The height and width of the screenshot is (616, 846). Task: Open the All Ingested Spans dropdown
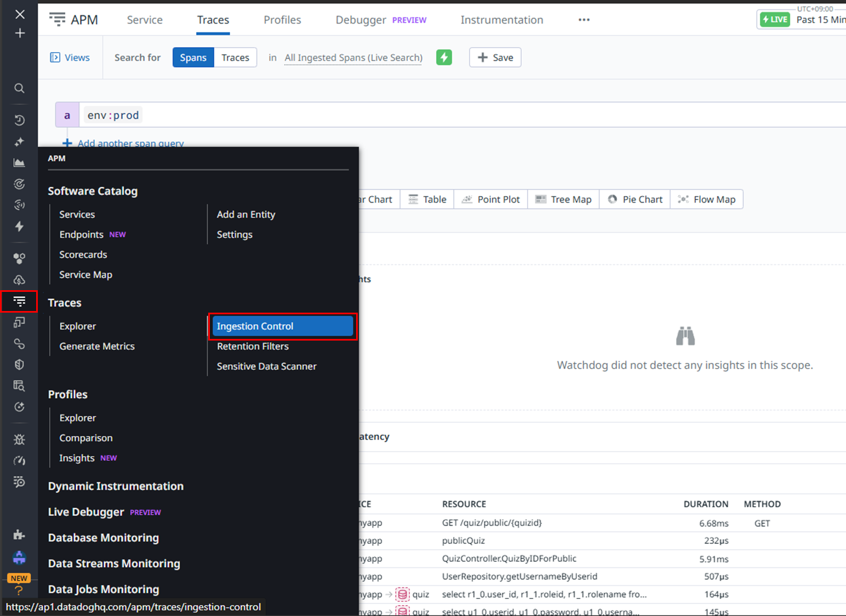tap(353, 57)
